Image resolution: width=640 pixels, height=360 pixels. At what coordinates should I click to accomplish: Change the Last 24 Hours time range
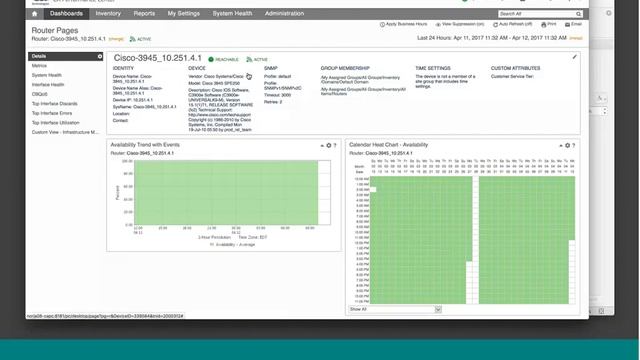point(576,38)
